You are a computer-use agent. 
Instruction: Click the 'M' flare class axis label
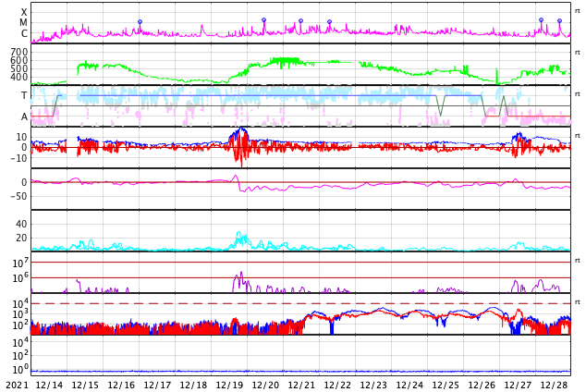point(23,23)
